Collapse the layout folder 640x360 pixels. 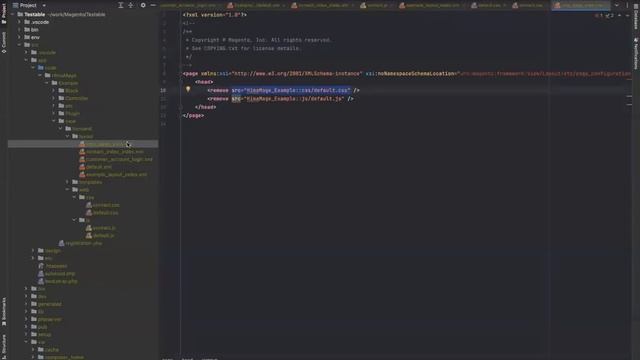67,136
